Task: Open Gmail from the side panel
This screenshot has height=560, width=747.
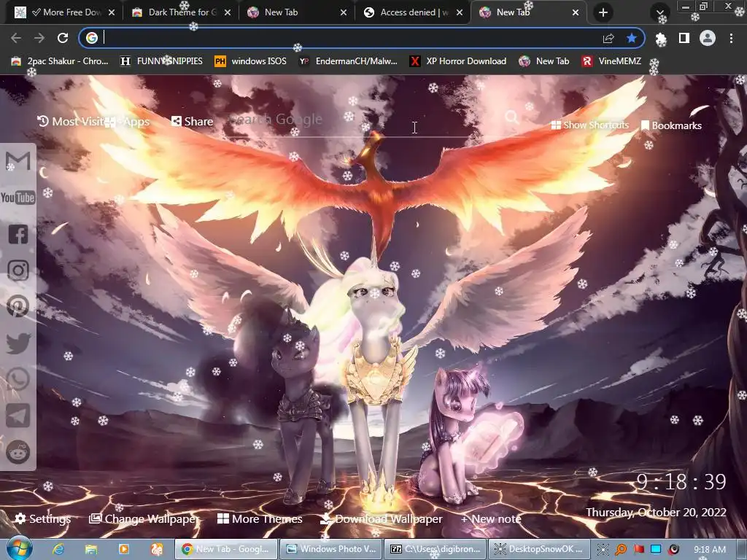Action: click(18, 160)
